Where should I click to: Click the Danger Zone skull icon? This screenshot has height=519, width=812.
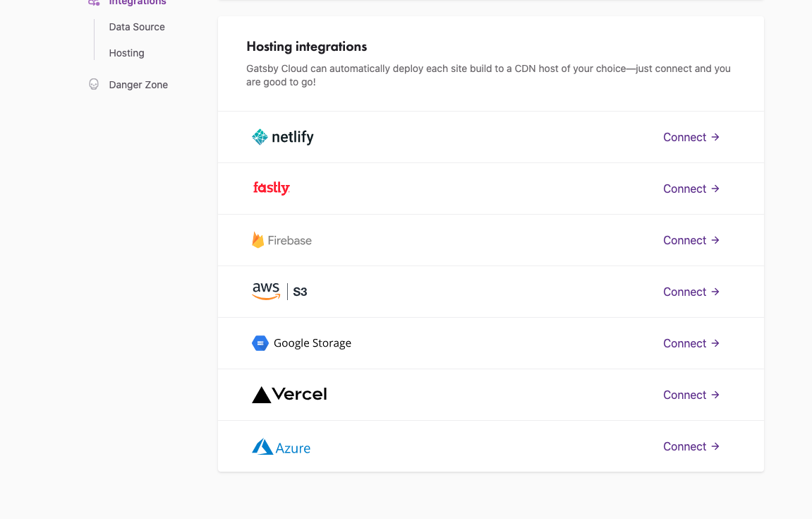coord(94,85)
